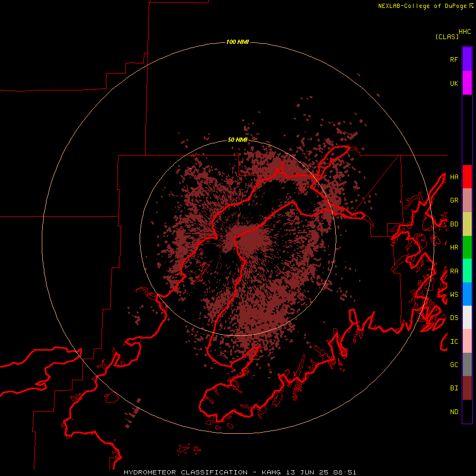Click the RF legend label
The width and height of the screenshot is (476, 476).
coord(454,59)
